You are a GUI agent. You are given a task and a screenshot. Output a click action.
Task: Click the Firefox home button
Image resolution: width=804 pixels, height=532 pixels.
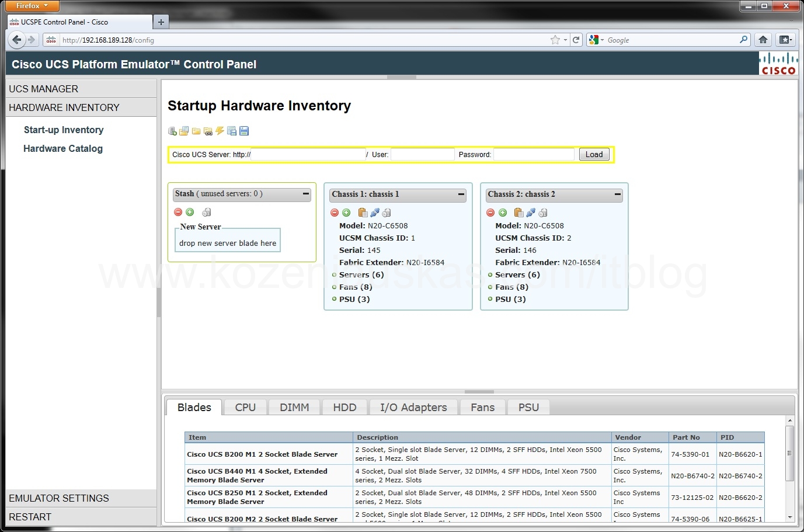763,40
